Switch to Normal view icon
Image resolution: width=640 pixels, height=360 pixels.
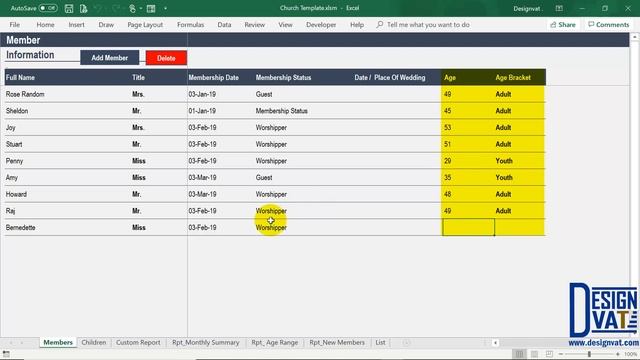coord(519,354)
